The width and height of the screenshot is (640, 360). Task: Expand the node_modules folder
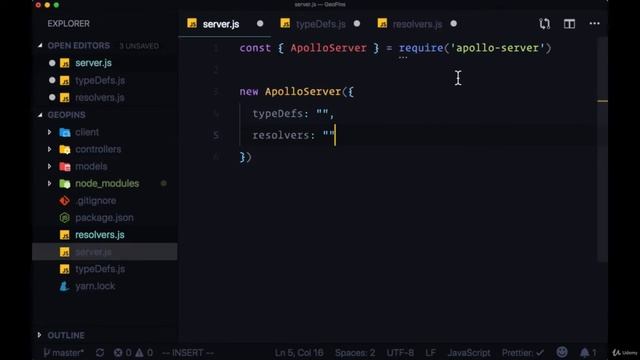[x=49, y=184]
